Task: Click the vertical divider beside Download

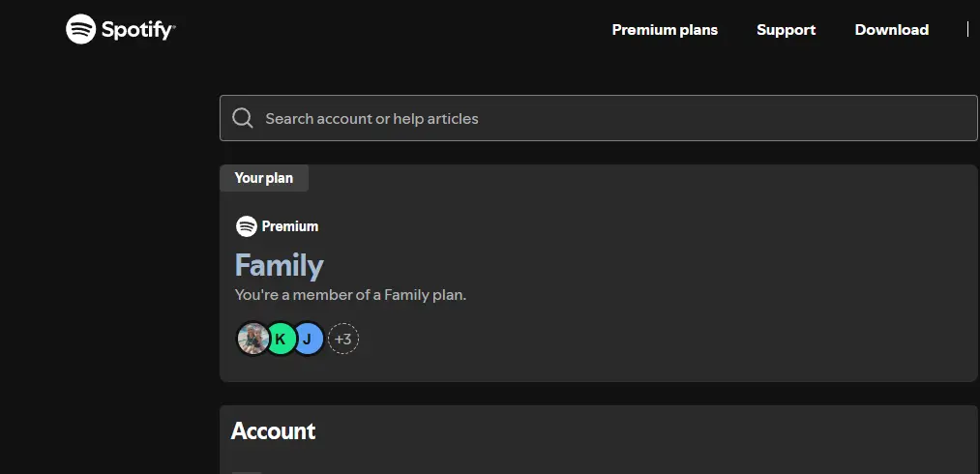Action: click(x=966, y=29)
